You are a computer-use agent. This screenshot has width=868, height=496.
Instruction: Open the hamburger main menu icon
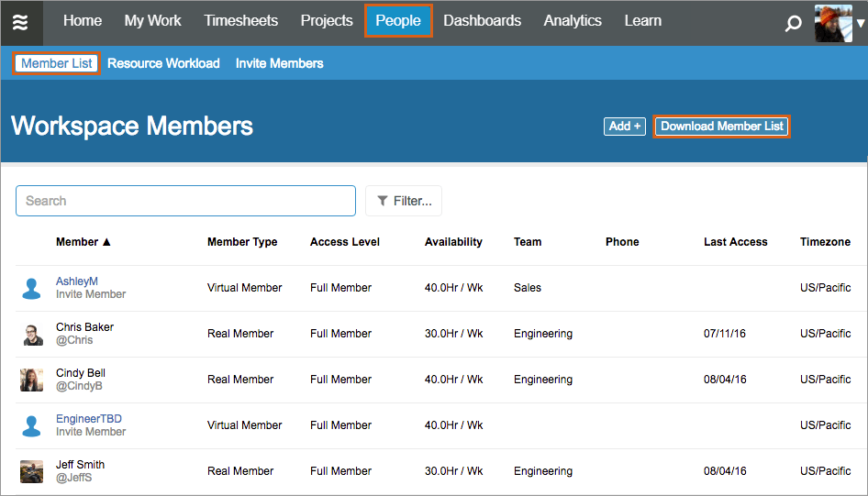[20, 22]
